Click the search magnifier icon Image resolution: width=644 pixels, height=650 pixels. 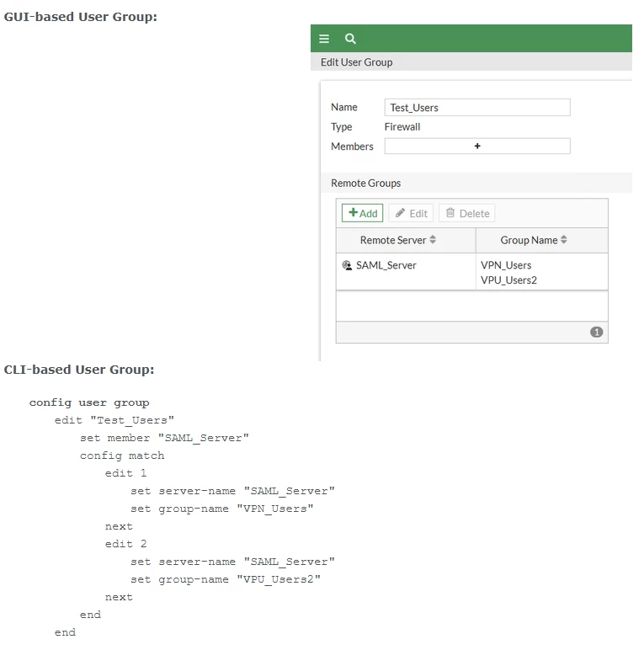coord(350,39)
